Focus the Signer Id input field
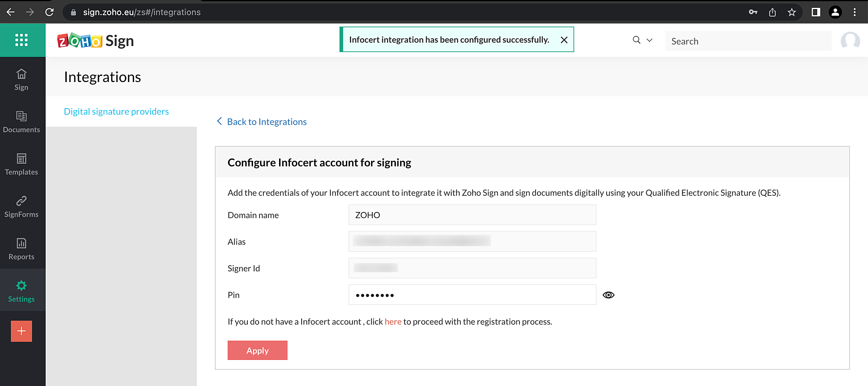 (x=472, y=268)
